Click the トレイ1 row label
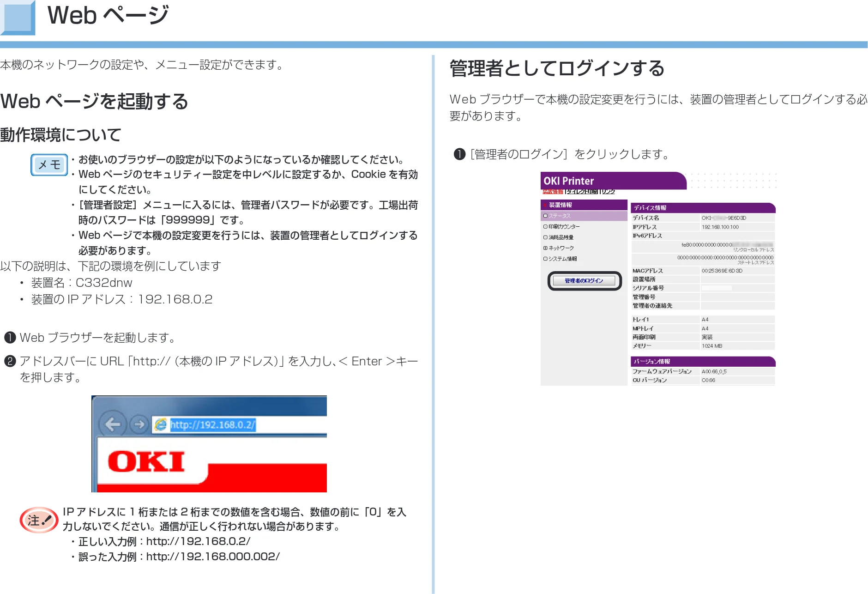The image size is (868, 594). (x=640, y=320)
